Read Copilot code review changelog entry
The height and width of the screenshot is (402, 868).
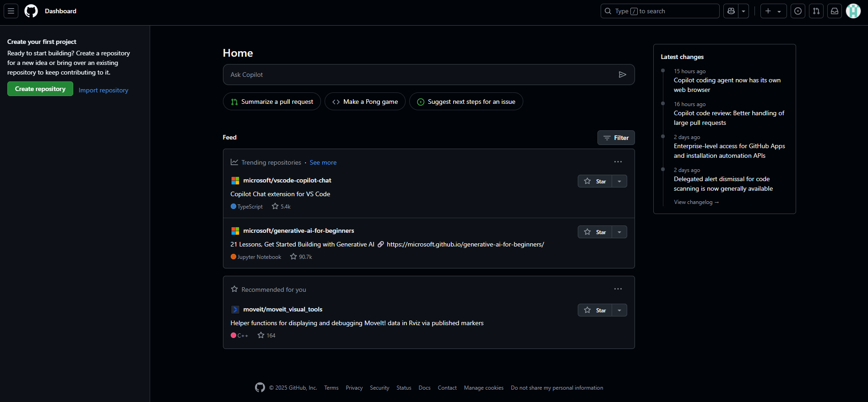point(729,118)
